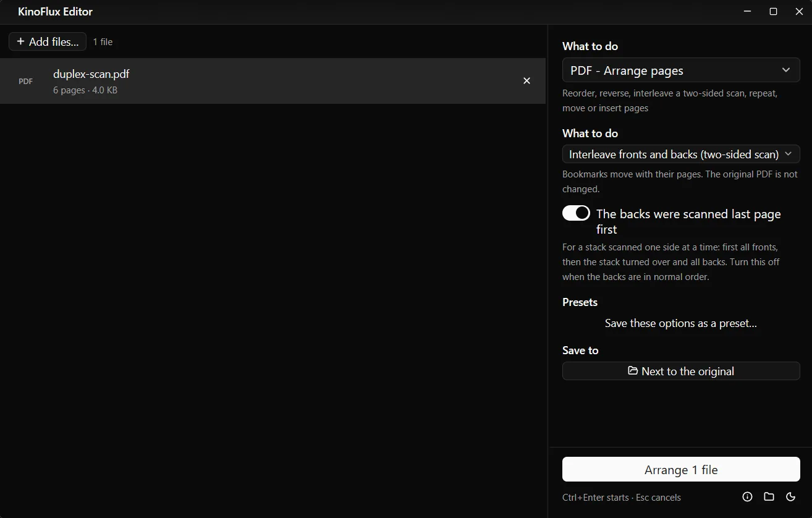Click the PDF file type icon

point(26,82)
